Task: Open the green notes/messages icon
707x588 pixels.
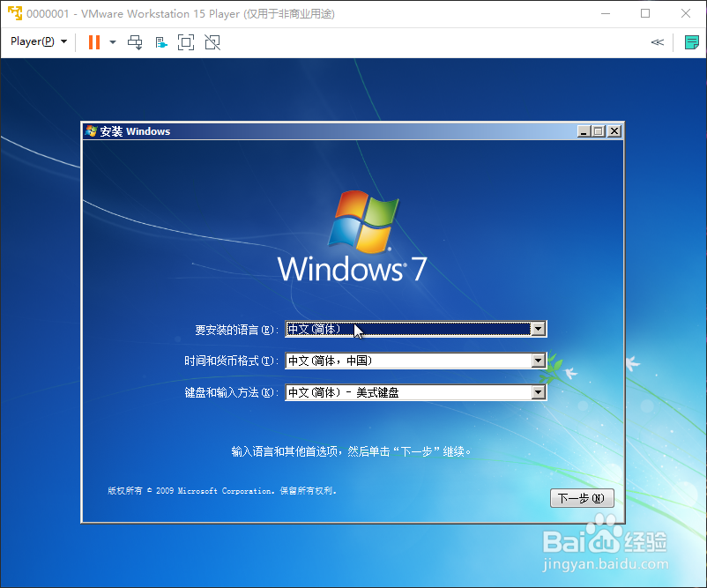Action: coord(692,42)
